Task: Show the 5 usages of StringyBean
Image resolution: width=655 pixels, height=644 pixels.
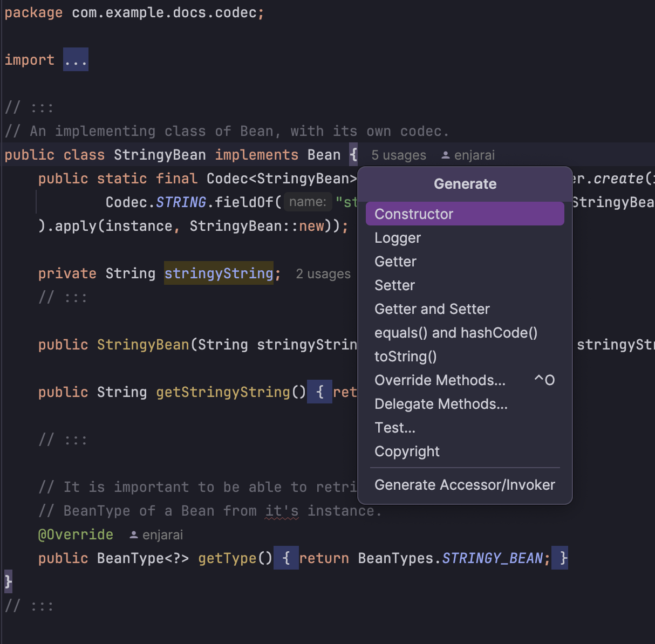Action: point(398,155)
